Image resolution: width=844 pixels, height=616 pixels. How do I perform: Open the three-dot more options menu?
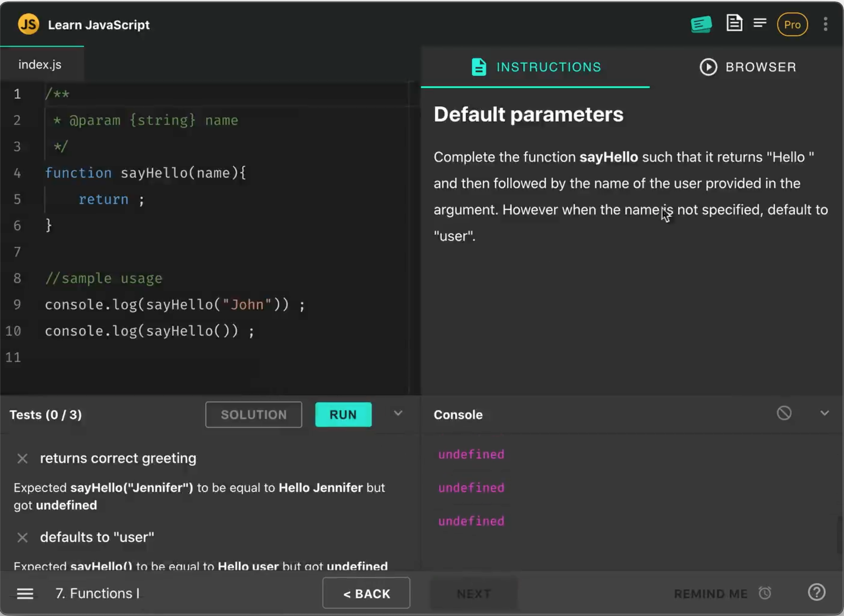[x=825, y=24]
